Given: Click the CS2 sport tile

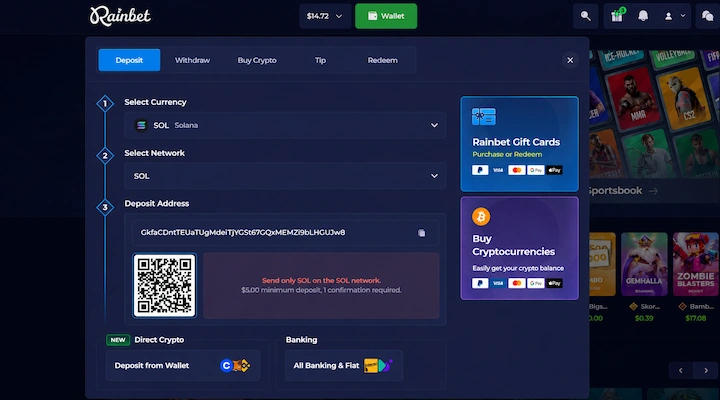Looking at the screenshot, I should click(685, 99).
